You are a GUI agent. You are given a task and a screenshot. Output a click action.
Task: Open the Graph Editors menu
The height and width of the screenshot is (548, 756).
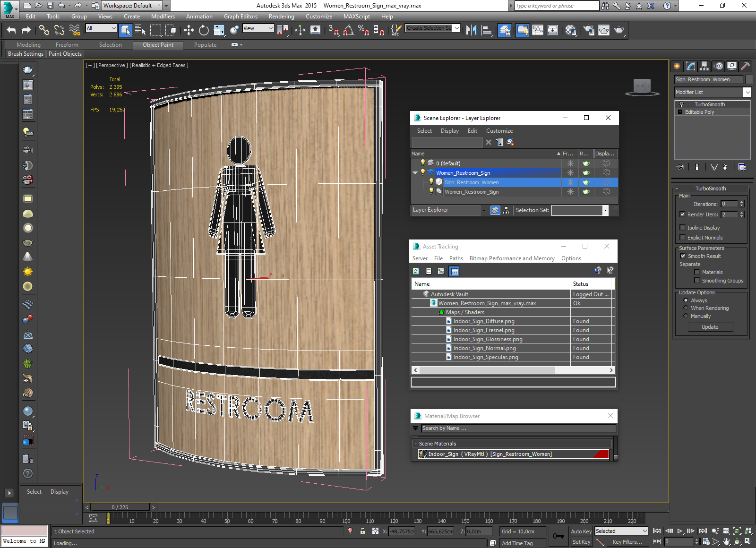coord(241,17)
